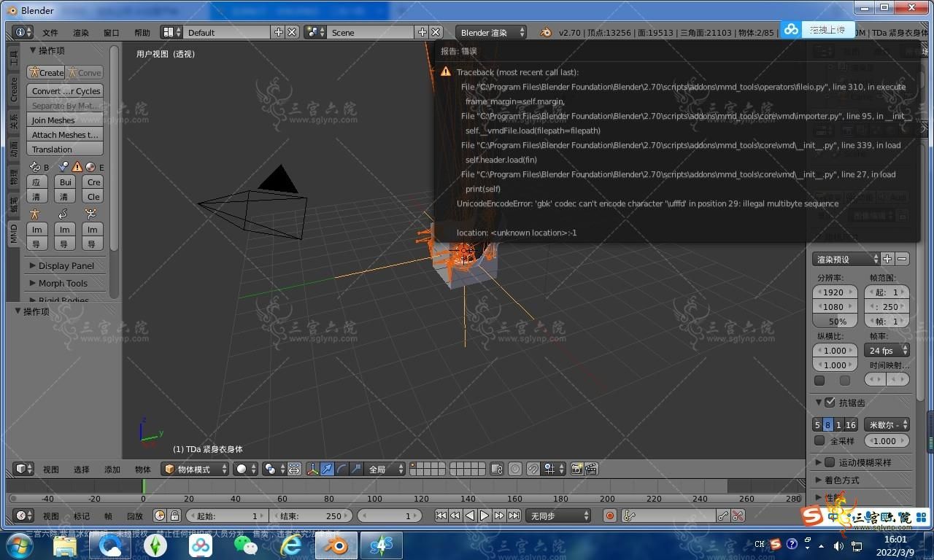Adjust the 50% resolution percentage slider
This screenshot has height=560, width=934.
pyautogui.click(x=835, y=322)
